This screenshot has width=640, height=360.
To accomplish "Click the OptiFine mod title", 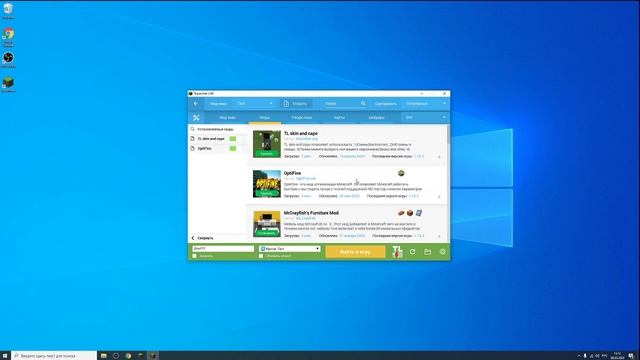I will 292,173.
